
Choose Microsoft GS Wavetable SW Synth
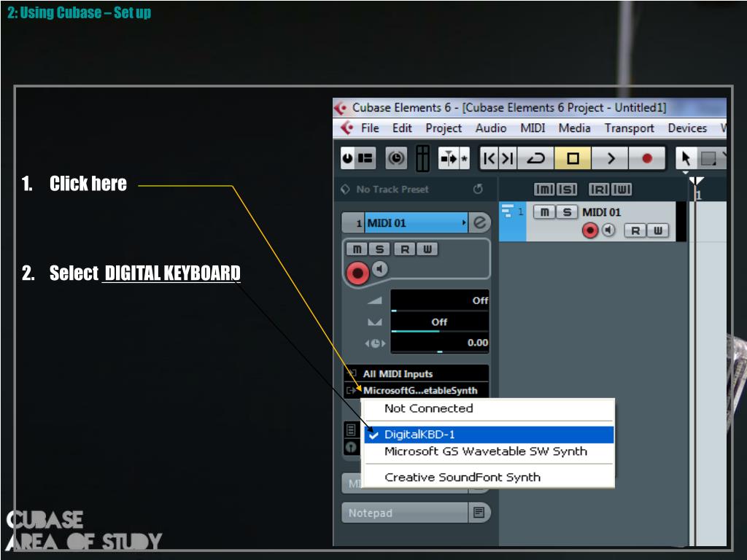[x=488, y=451]
